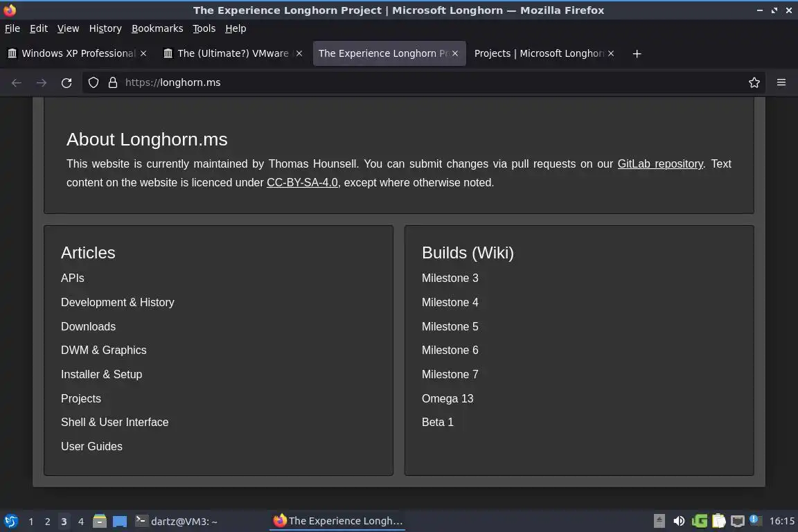Image resolution: width=798 pixels, height=532 pixels.
Task: Open the Milestone 5 builds page
Action: (x=450, y=326)
